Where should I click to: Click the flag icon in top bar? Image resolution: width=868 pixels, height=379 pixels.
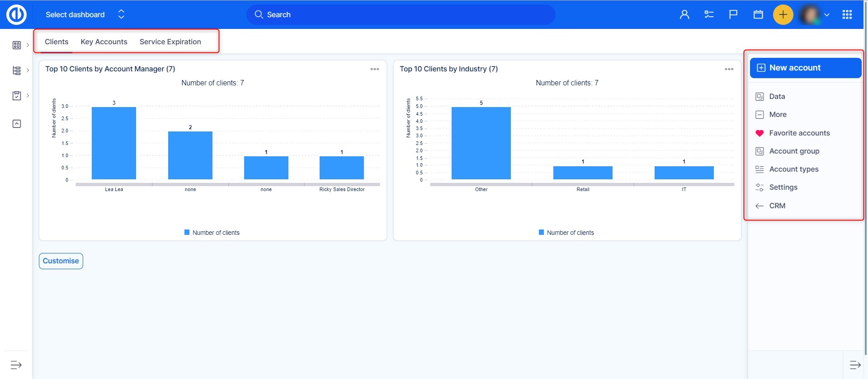click(x=733, y=14)
